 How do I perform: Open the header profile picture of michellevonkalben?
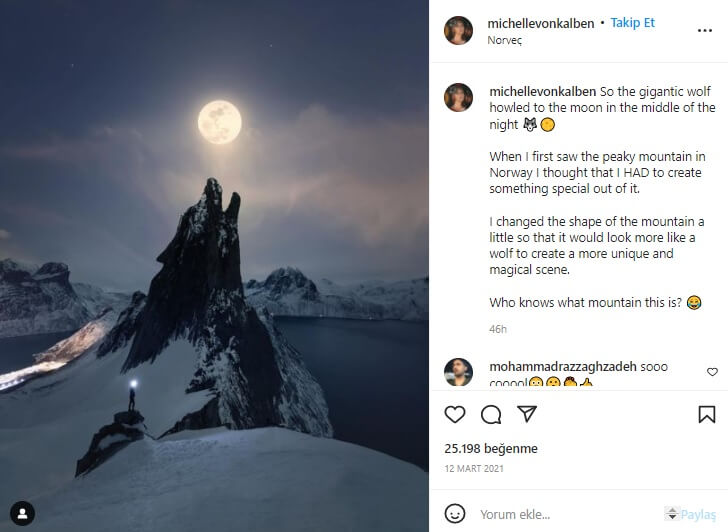[x=458, y=31]
